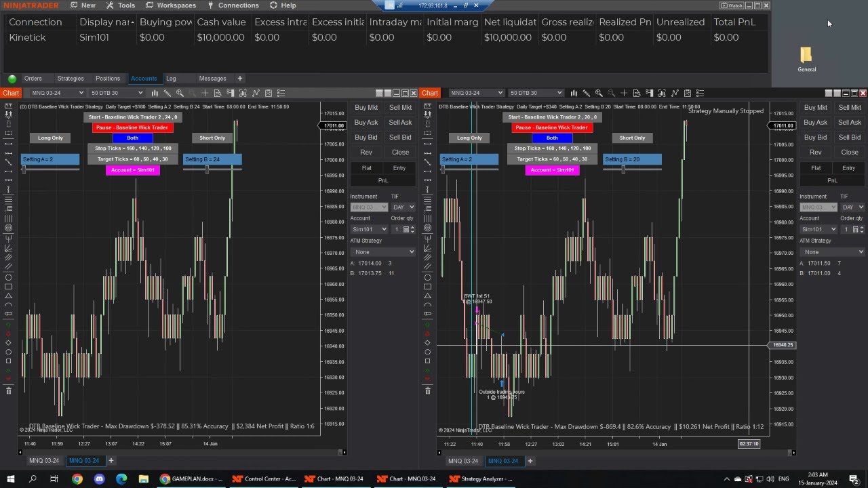This screenshot has height=488, width=868.
Task: Open the Tools menu
Action: [x=120, y=5]
